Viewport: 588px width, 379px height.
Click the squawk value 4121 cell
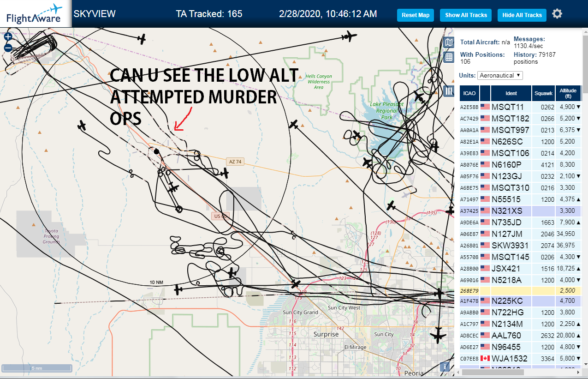click(543, 165)
